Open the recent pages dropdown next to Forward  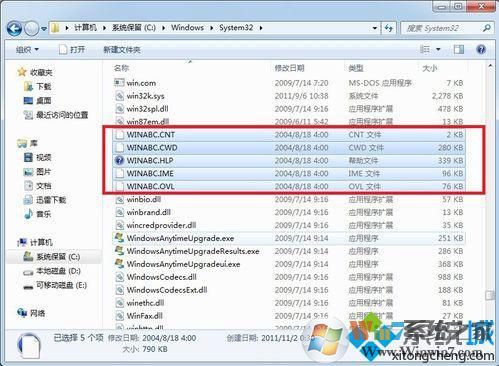pyautogui.click(x=44, y=29)
